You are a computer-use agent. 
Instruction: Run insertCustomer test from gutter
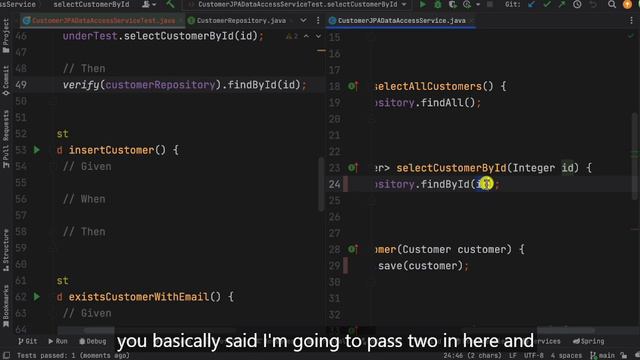pos(37,150)
